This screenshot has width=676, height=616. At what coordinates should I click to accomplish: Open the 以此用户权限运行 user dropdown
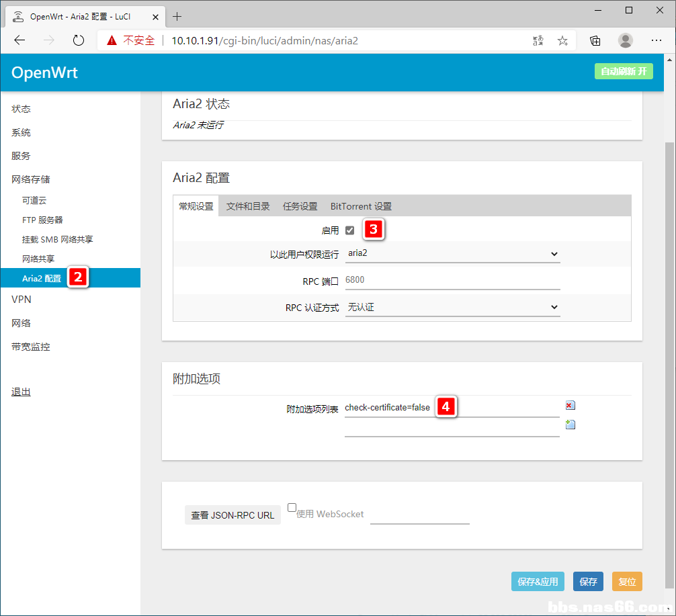click(452, 253)
